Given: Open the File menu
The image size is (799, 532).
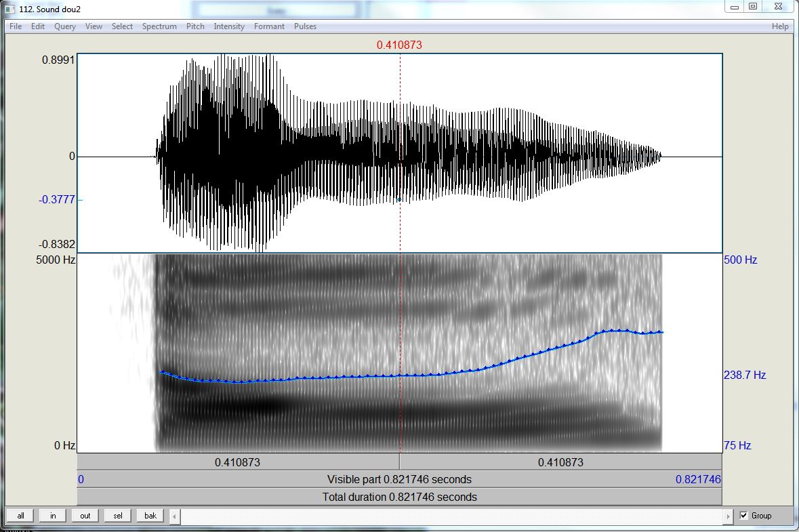Looking at the screenshot, I should pyautogui.click(x=16, y=26).
